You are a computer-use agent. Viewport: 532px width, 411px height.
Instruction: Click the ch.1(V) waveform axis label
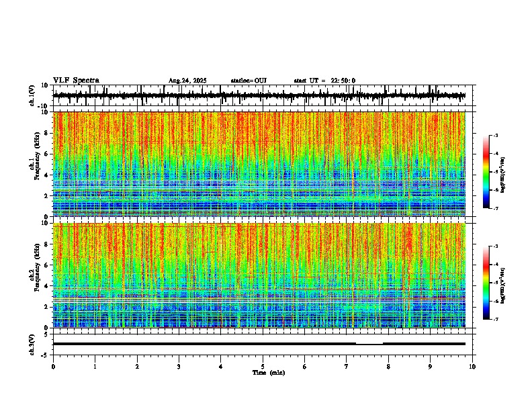[32, 95]
